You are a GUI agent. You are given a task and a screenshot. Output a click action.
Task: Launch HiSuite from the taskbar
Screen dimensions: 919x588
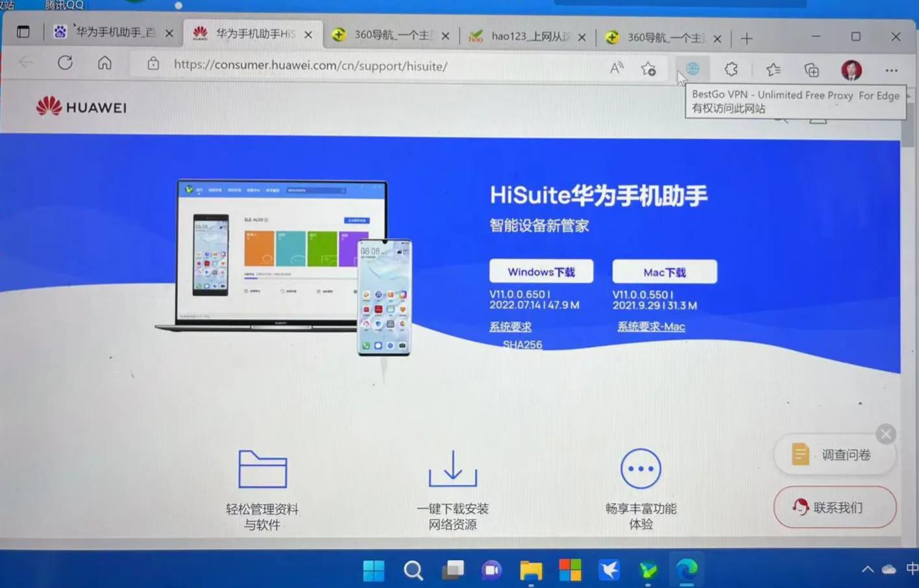pos(648,570)
